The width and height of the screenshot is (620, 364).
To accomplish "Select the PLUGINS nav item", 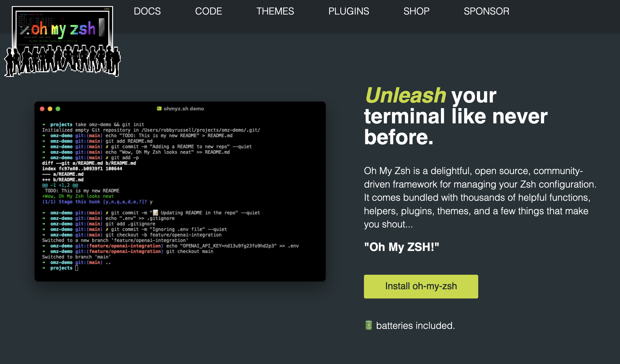I will (x=349, y=11).
